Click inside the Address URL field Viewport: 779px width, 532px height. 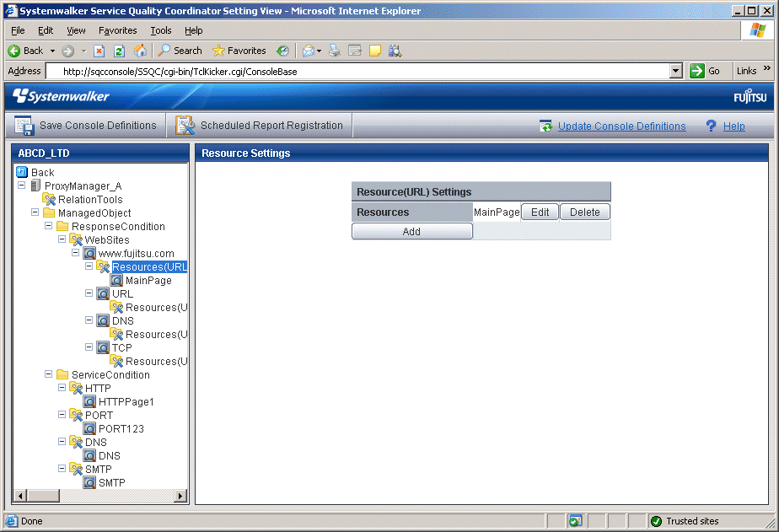(x=357, y=71)
